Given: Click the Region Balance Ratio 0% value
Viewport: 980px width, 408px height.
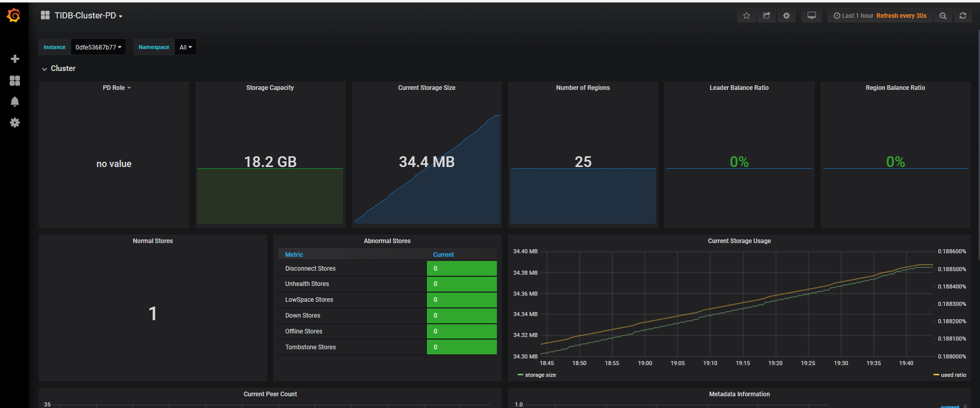Looking at the screenshot, I should click(896, 162).
